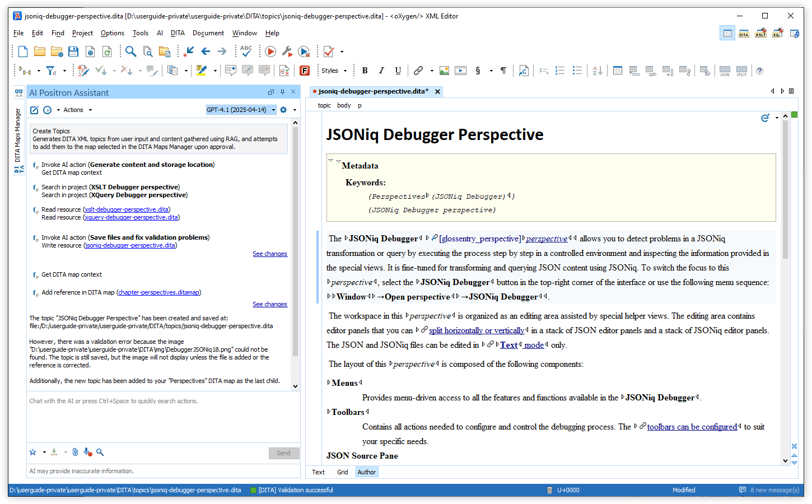
Task: Toggle the Editor perspective button
Action: [x=727, y=34]
